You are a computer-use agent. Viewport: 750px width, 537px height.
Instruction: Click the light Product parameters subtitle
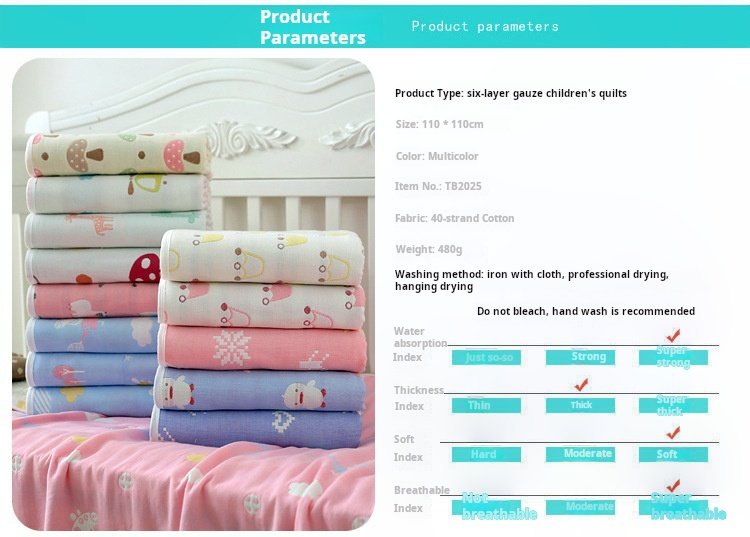coord(485,26)
